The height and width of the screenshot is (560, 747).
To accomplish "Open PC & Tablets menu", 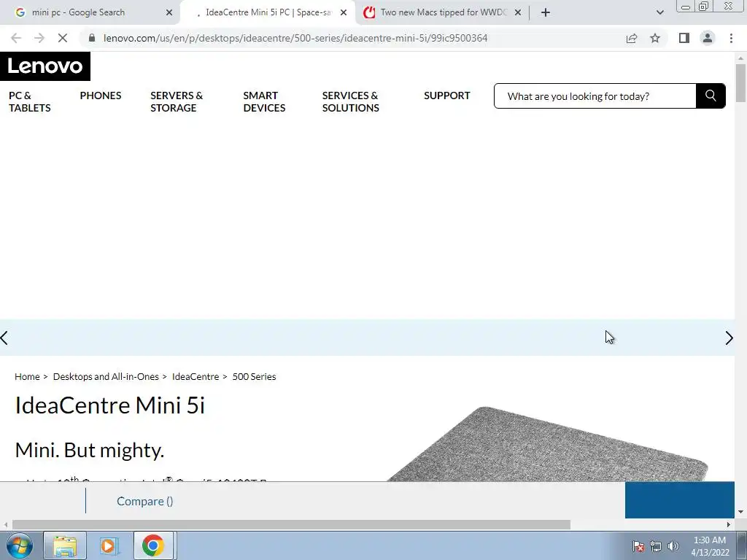I will (x=29, y=101).
